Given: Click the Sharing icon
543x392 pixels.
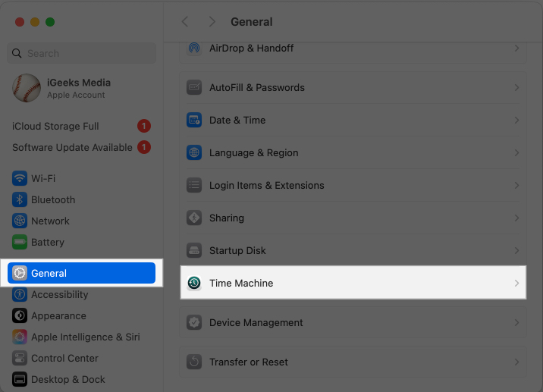Looking at the screenshot, I should 194,218.
